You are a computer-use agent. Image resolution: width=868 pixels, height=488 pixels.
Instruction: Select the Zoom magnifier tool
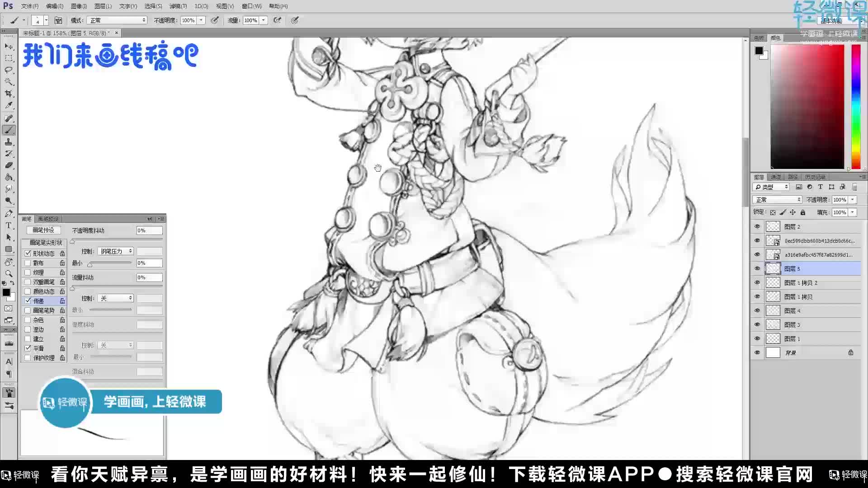[x=9, y=273]
